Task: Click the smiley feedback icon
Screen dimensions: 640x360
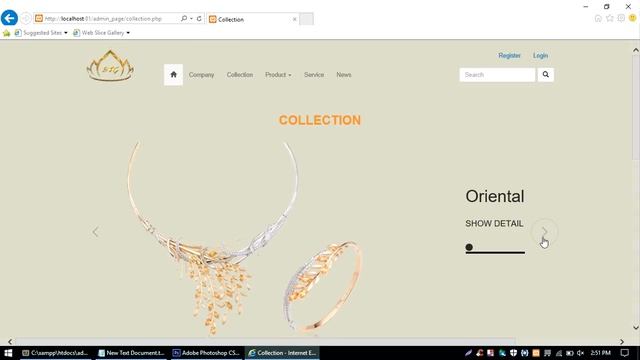Action: point(633,18)
